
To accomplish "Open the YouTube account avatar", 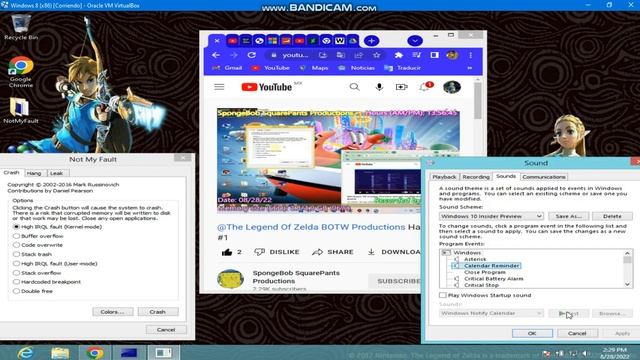I will pyautogui.click(x=452, y=87).
